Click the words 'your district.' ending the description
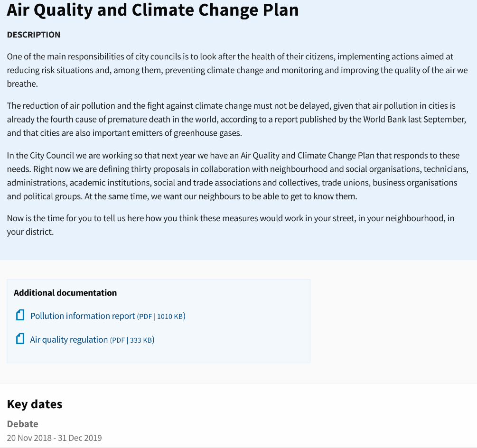477x448 pixels. click(x=30, y=232)
